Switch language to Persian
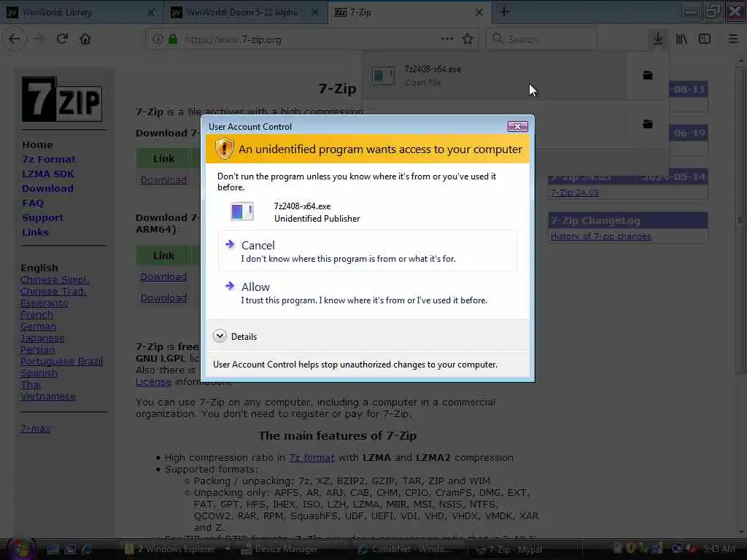This screenshot has width=747, height=560. (38, 350)
